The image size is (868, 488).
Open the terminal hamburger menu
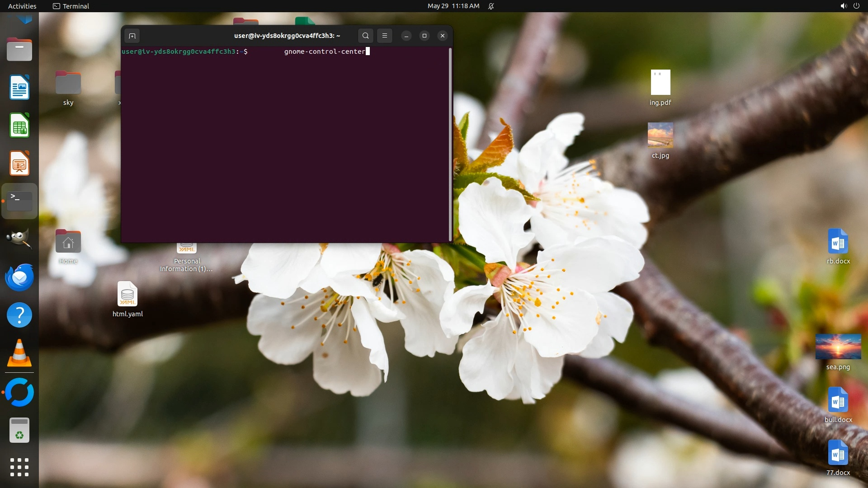[x=385, y=36]
